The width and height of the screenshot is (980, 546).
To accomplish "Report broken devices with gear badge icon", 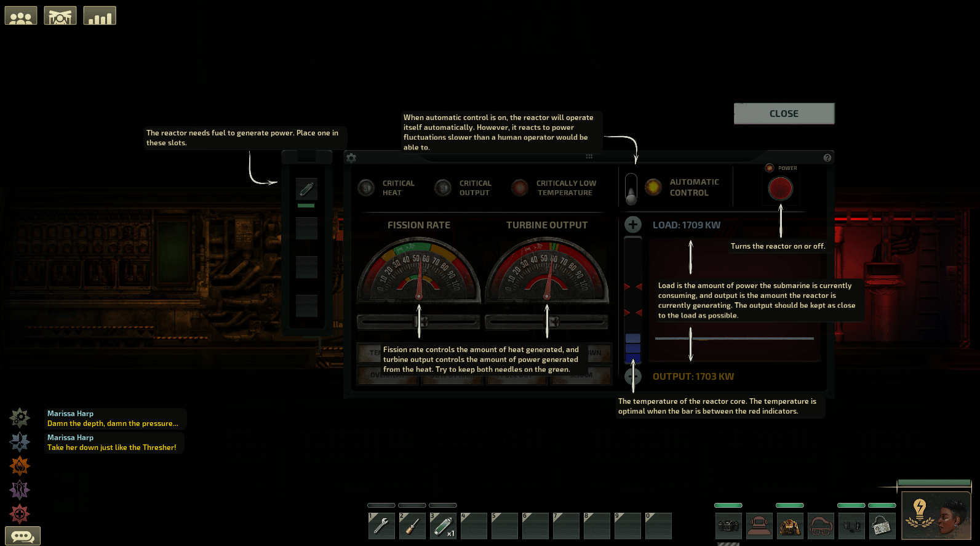I will (x=20, y=418).
